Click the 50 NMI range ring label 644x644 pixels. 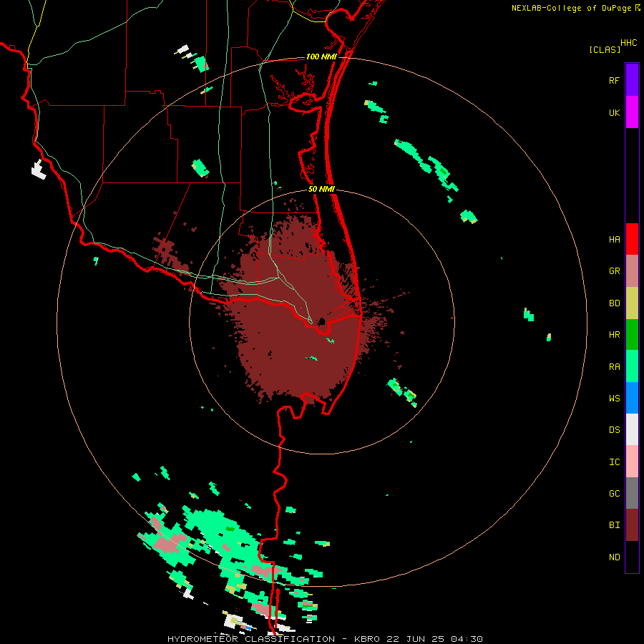tap(321, 189)
